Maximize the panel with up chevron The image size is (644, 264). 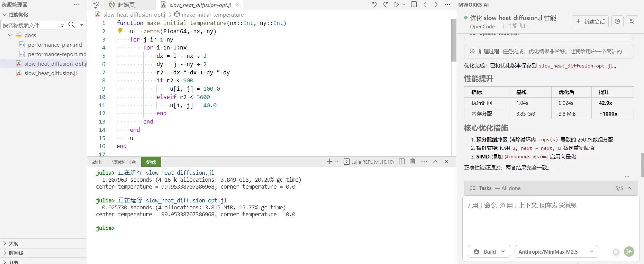point(435,162)
